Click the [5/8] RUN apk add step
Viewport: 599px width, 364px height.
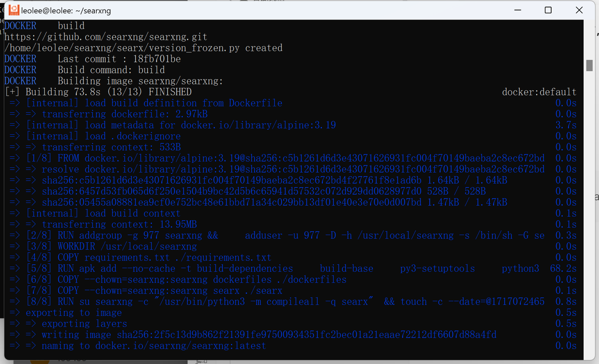point(159,268)
